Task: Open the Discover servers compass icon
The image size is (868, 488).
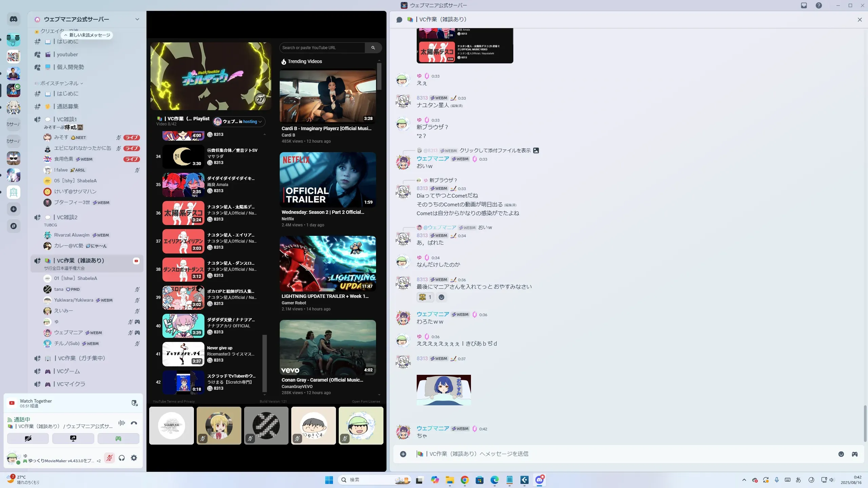Action: pos(14,226)
